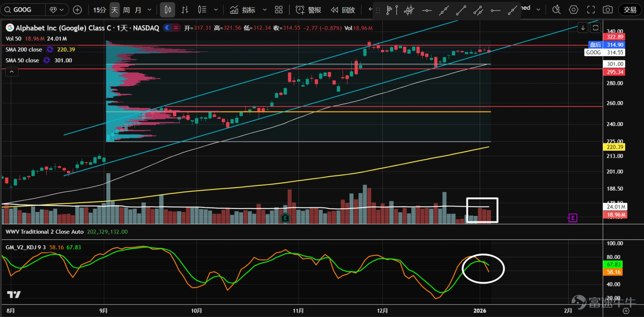This screenshot has width=644, height=317.
Task: Add a comparison symbol with plus icon
Action: [x=77, y=10]
